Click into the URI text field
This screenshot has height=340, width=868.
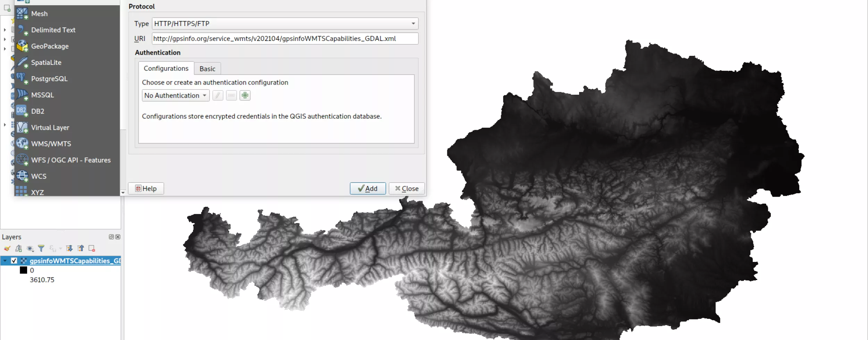pyautogui.click(x=285, y=39)
